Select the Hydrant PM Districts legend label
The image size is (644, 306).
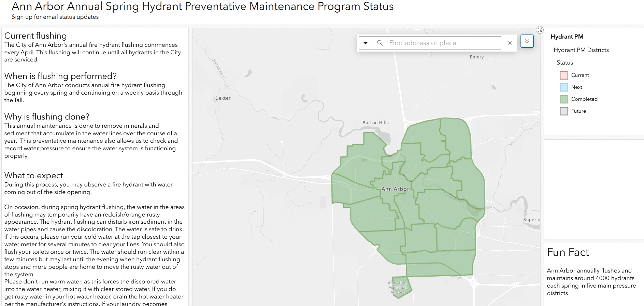tap(581, 50)
